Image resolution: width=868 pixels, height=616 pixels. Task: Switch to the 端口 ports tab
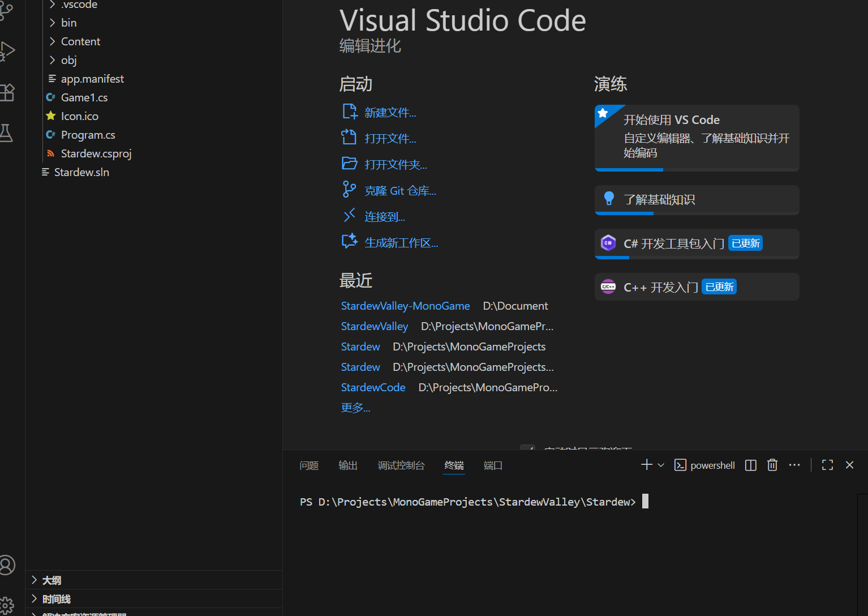point(493,465)
